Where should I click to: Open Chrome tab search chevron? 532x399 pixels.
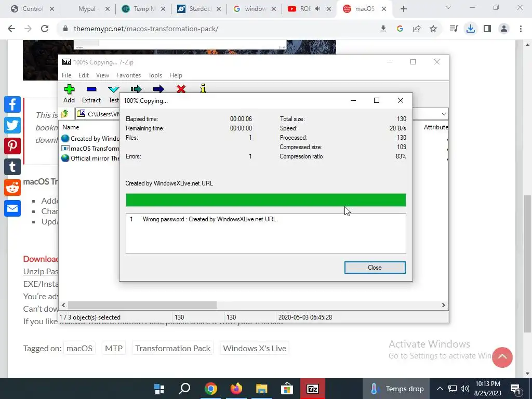click(448, 7)
